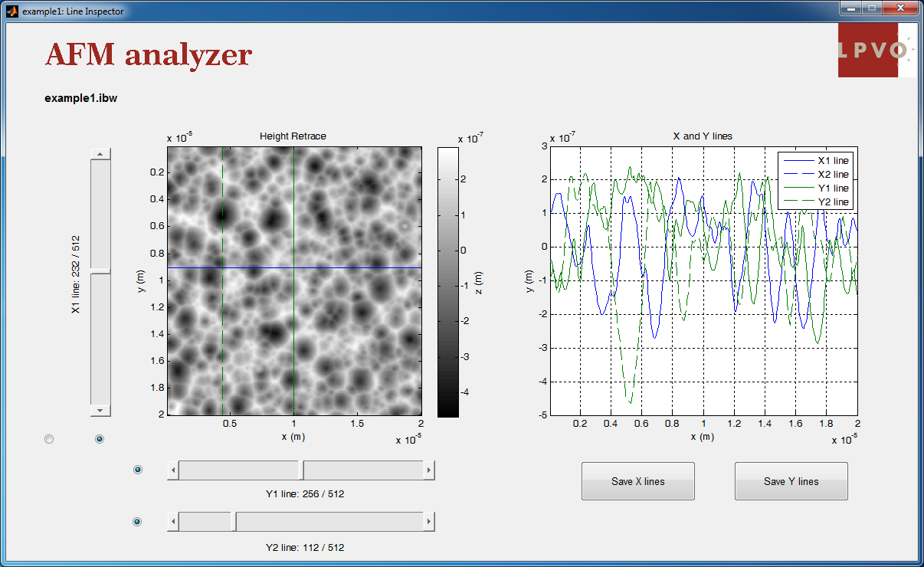
Task: Increase Y2 line using its right arrow
Action: click(x=429, y=523)
